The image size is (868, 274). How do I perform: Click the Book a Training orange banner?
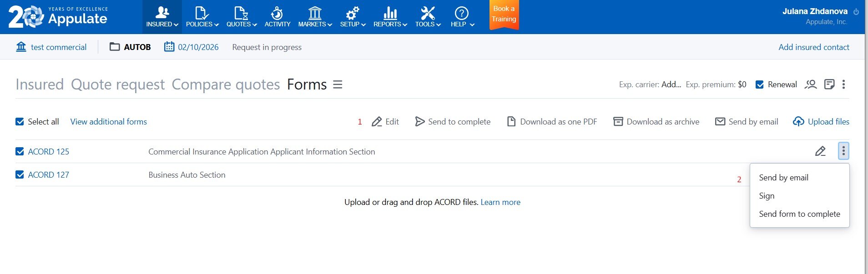(504, 14)
